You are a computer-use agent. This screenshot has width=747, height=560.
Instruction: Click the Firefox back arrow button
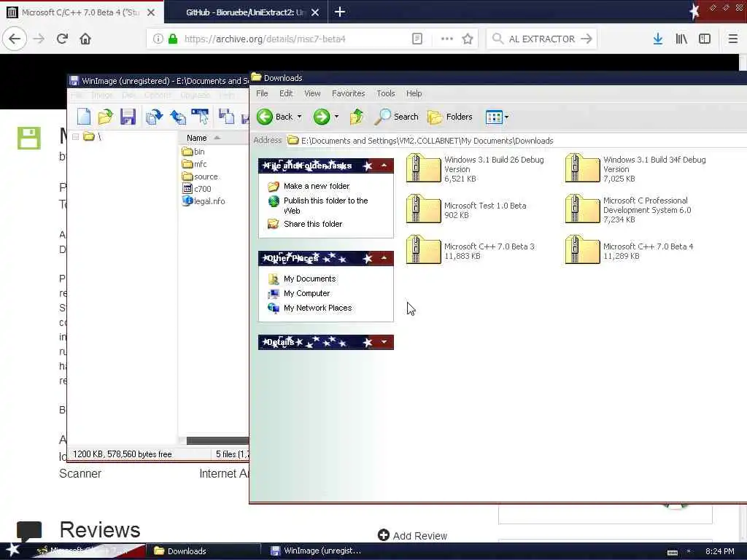[x=15, y=39]
